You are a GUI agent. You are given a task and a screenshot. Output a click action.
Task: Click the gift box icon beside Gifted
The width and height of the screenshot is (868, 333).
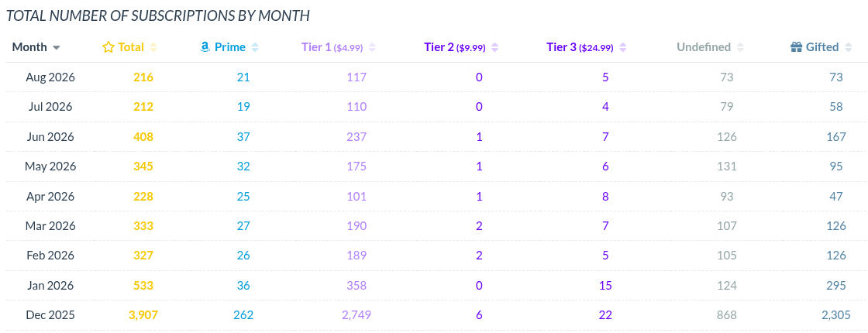click(796, 47)
